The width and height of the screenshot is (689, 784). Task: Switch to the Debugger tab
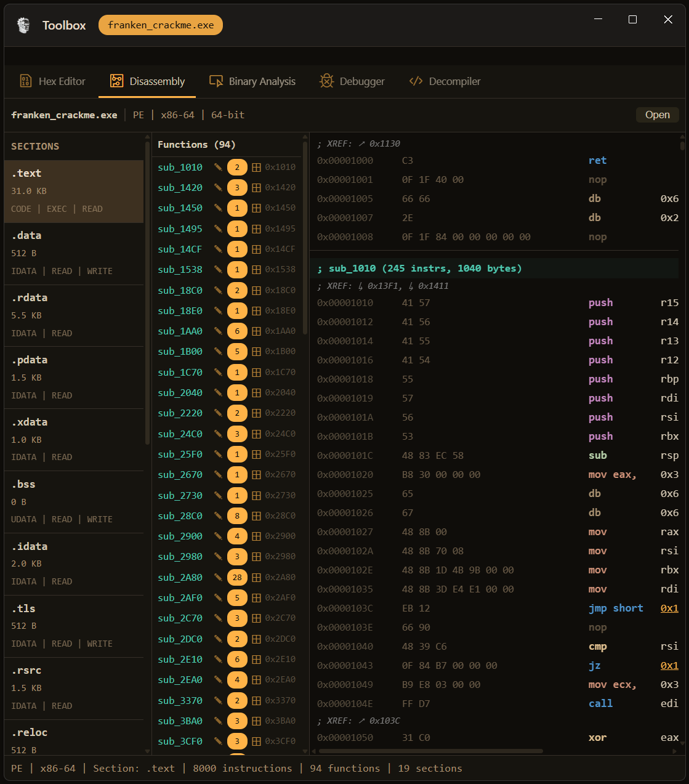tap(352, 81)
